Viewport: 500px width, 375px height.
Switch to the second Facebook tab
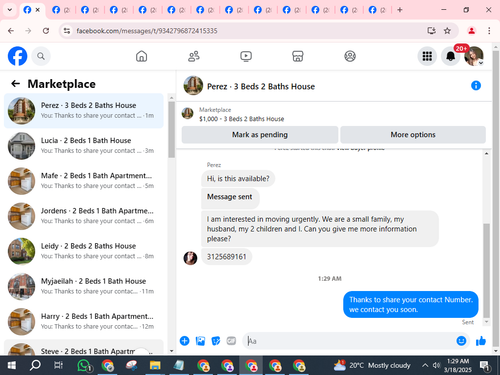[61, 10]
